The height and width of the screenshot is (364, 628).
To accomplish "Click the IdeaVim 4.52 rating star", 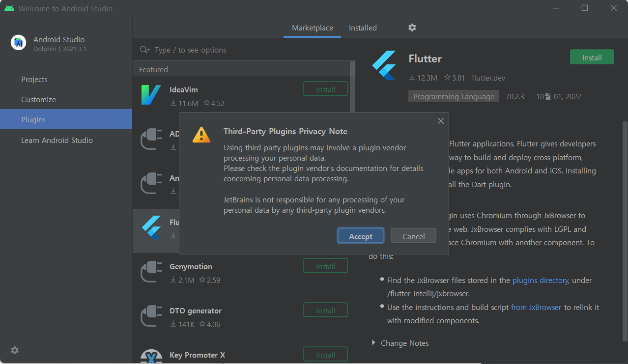I will pyautogui.click(x=207, y=103).
